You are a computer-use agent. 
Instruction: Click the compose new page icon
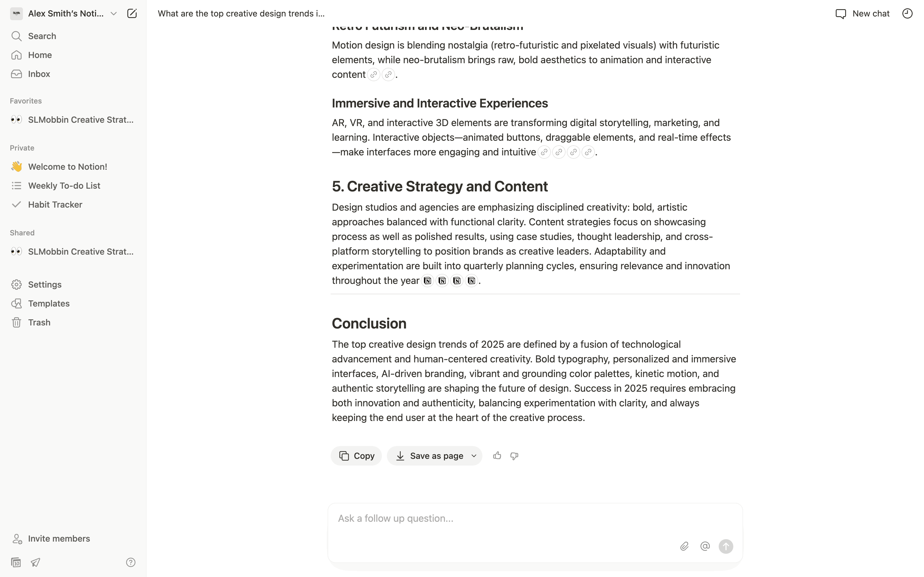pos(132,14)
